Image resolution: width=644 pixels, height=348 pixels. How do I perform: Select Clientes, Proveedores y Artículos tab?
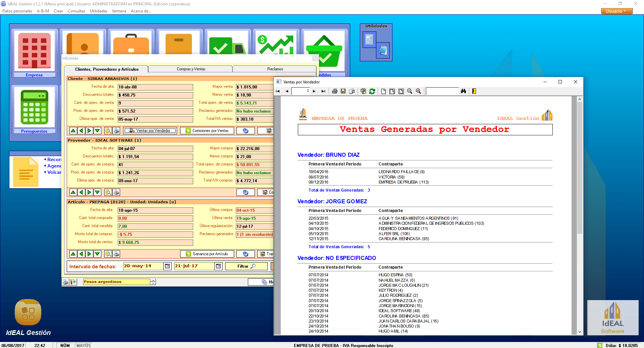click(107, 69)
